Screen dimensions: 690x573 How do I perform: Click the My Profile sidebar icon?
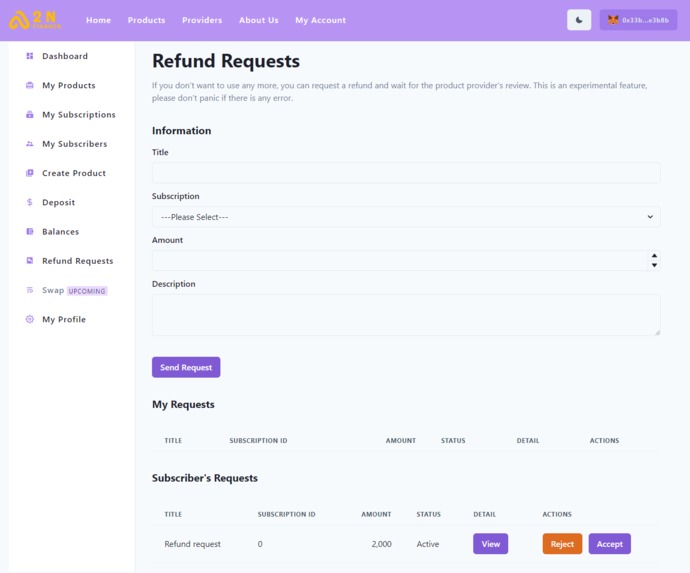pos(29,319)
